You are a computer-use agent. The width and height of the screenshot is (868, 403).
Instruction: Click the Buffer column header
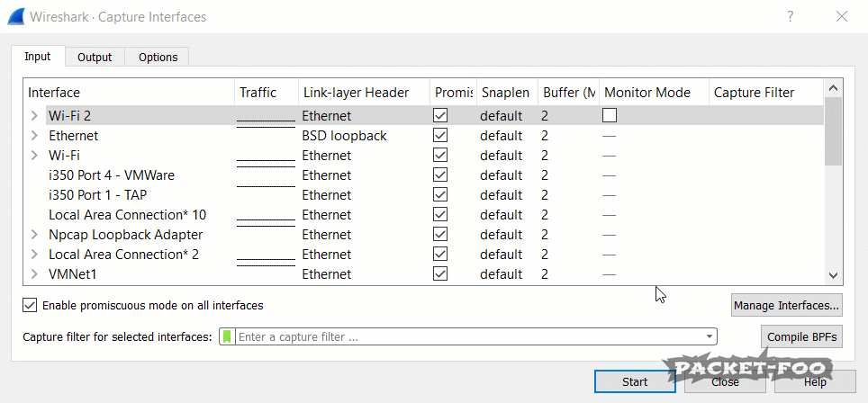(568, 93)
